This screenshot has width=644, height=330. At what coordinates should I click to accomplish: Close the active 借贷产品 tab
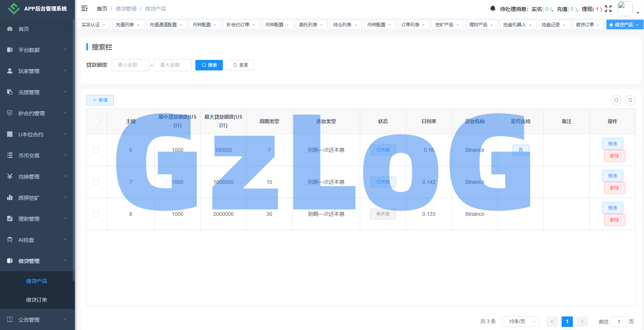[637, 25]
